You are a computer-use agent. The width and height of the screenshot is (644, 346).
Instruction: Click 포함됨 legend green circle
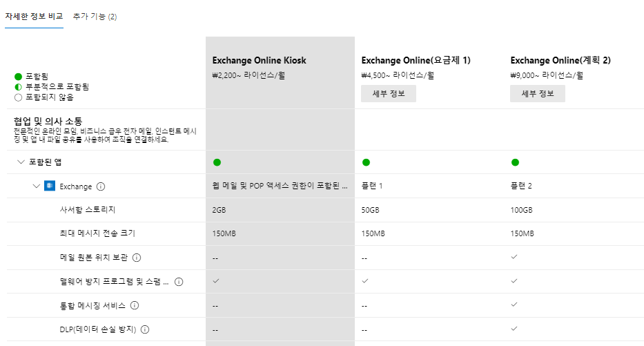point(18,77)
